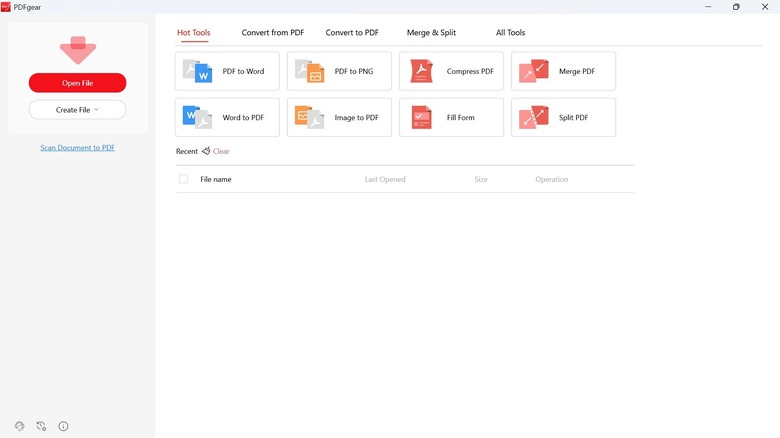
Task: Open the Convert to PDF tab
Action: tap(352, 32)
